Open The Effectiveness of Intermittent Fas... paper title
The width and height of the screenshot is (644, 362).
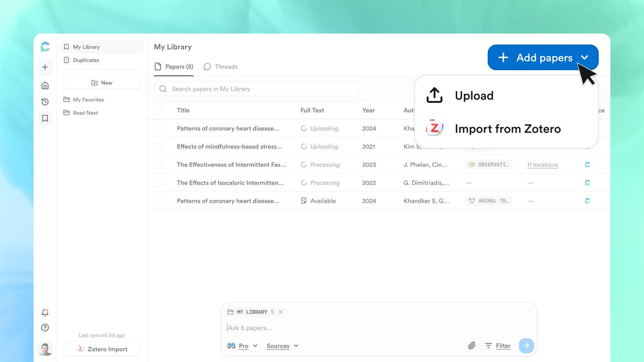click(231, 165)
